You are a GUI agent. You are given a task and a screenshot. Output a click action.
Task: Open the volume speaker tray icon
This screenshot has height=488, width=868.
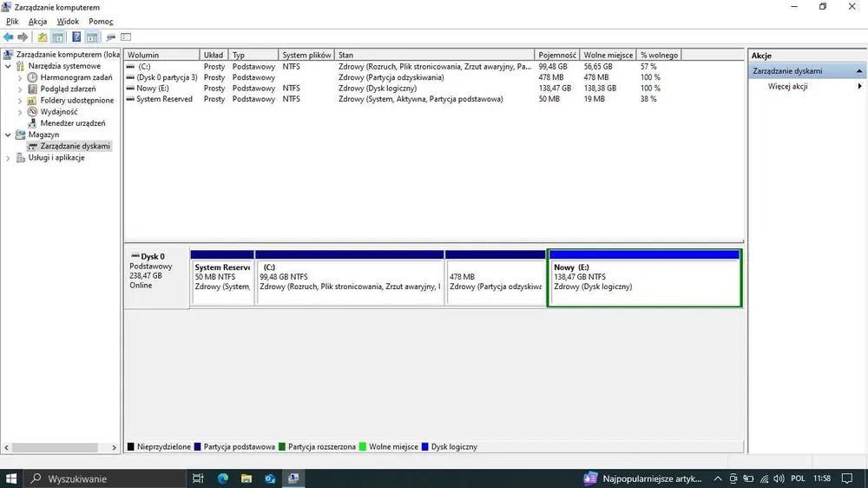[x=779, y=478]
